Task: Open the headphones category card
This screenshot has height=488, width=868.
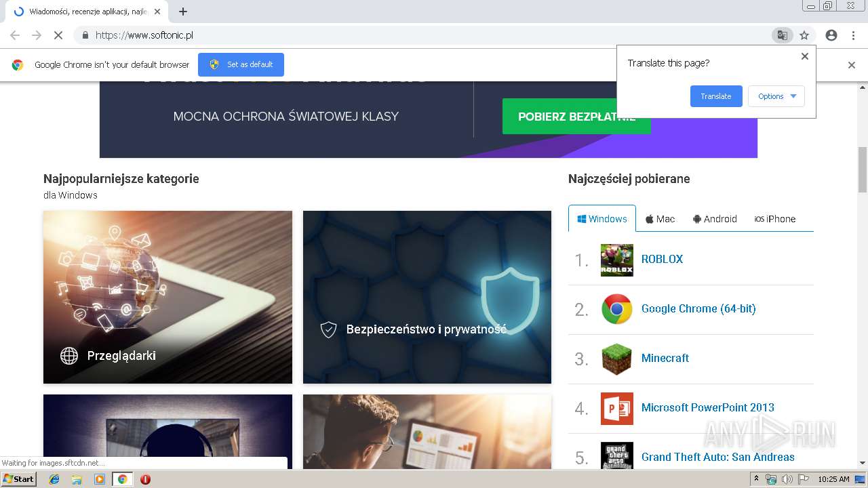Action: coord(167,431)
